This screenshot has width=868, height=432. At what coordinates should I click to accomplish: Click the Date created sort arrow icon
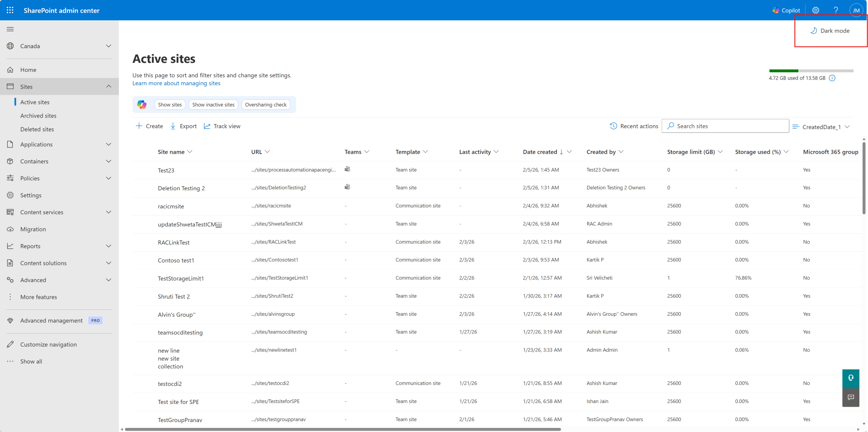(561, 152)
